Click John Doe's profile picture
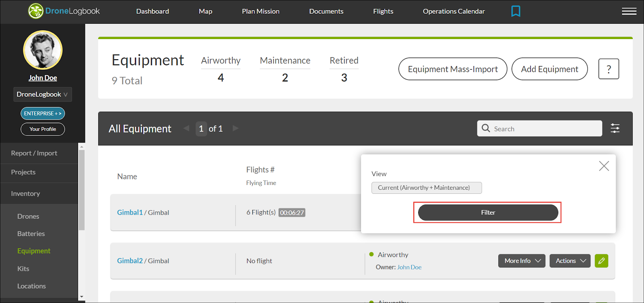Screen dimensions: 644x303 [x=43, y=50]
